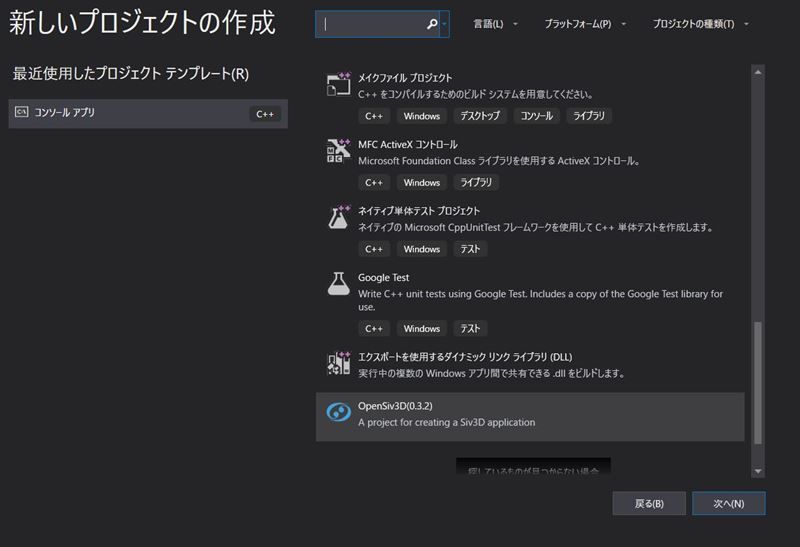
Task: Click the OpenSiv3D logo icon
Action: 339,412
